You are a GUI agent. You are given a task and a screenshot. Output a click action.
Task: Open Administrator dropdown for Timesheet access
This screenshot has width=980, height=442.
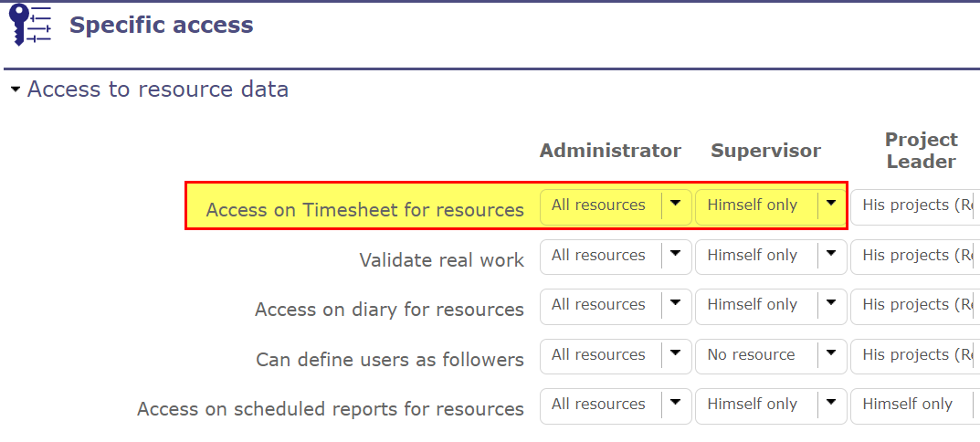click(675, 205)
